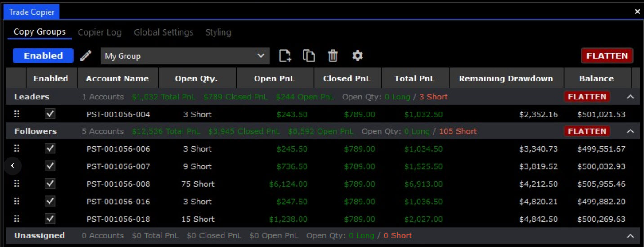This screenshot has width=644, height=247.
Task: Collapse the Unassigned section chevron
Action: click(x=631, y=236)
